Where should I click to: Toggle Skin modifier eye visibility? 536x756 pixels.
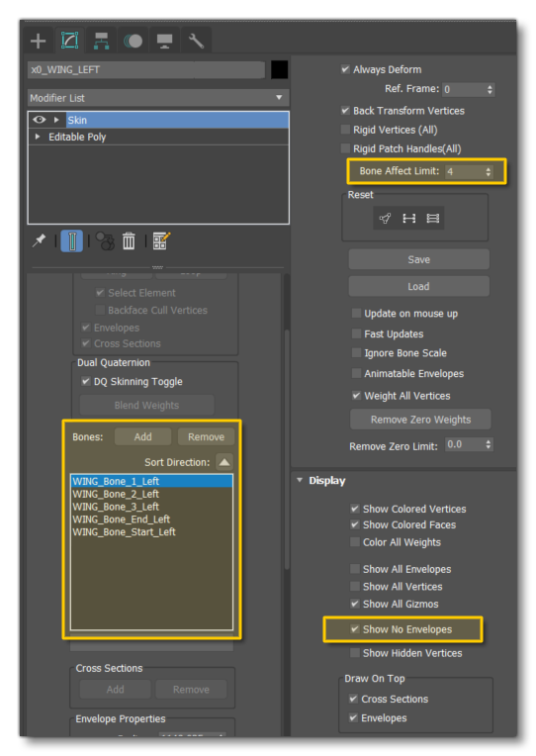pos(40,120)
